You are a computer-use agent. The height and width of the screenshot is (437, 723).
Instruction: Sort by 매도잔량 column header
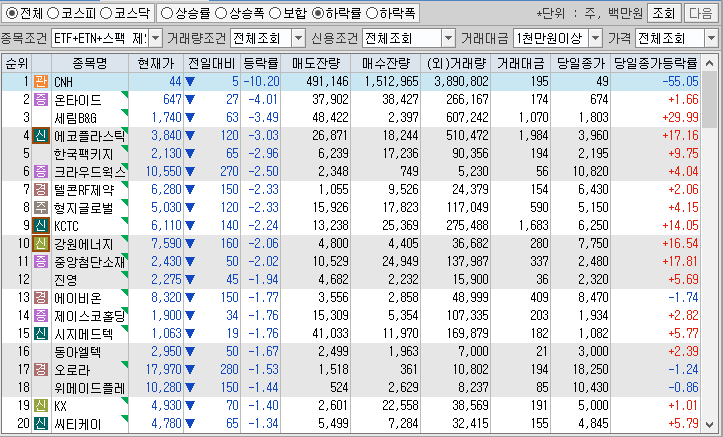point(316,64)
